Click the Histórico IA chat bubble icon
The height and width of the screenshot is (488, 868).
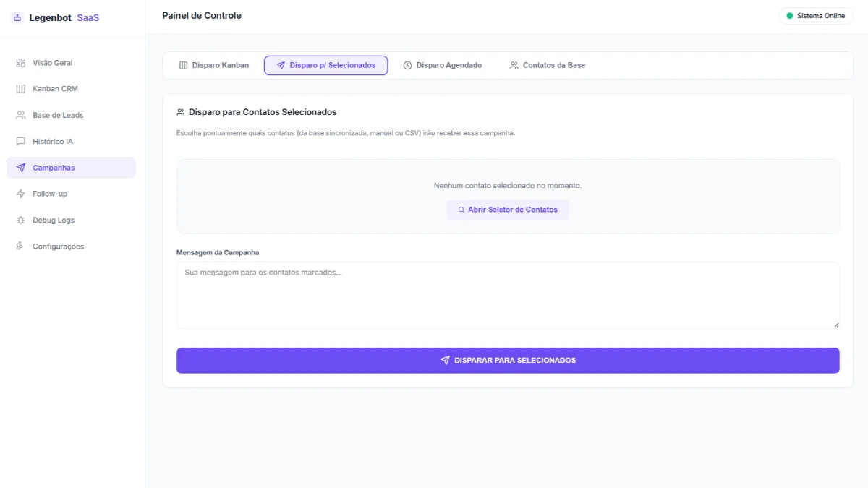point(21,141)
